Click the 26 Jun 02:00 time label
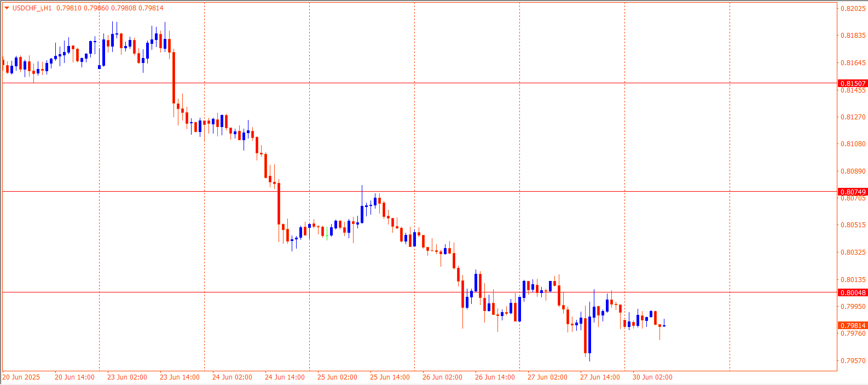Screen dimensions: 868x385 (x=442, y=377)
